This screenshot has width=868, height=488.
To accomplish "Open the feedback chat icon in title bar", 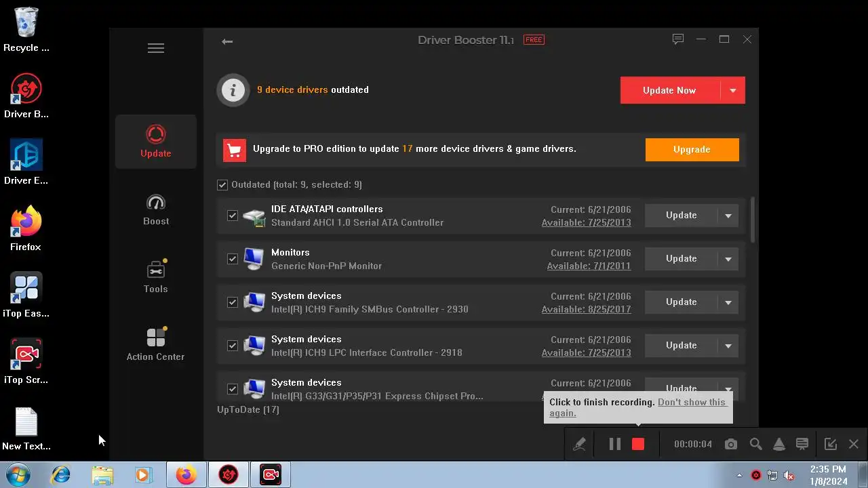I will click(677, 39).
